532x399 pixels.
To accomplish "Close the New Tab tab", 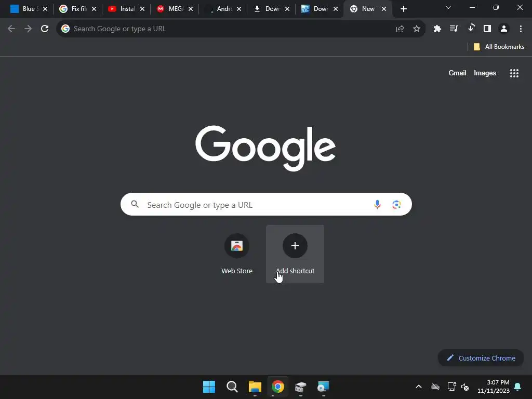I will click(x=384, y=9).
